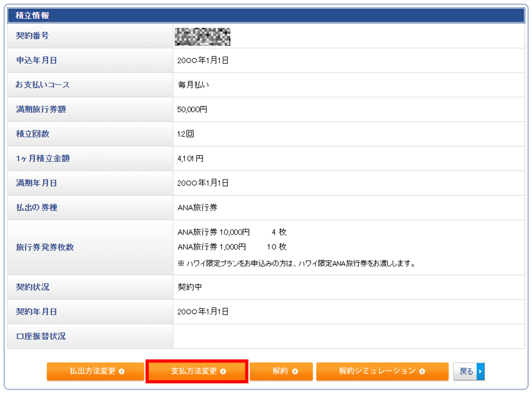
Task: Click the arrow icon beside 解約 text
Action: click(x=295, y=371)
